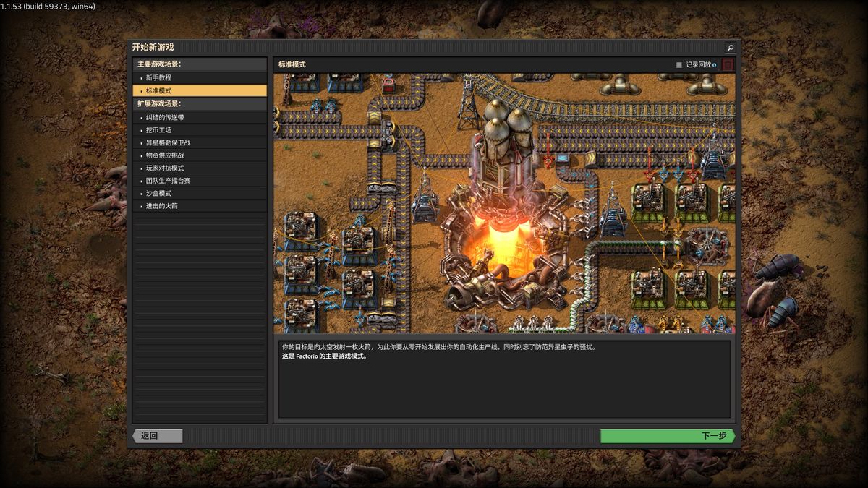
Task: Click the 扩展游戏场景 section header
Action: (x=159, y=104)
